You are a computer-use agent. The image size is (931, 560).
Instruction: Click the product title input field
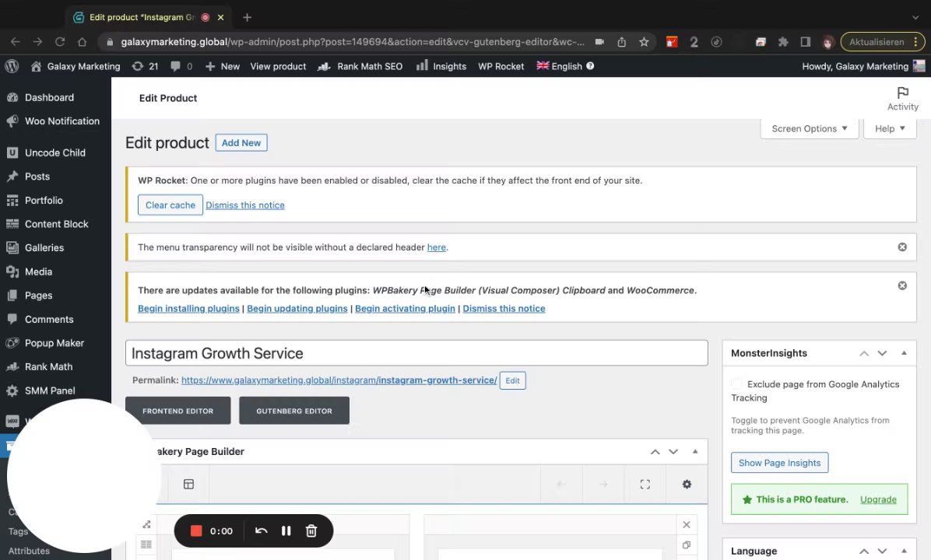416,353
